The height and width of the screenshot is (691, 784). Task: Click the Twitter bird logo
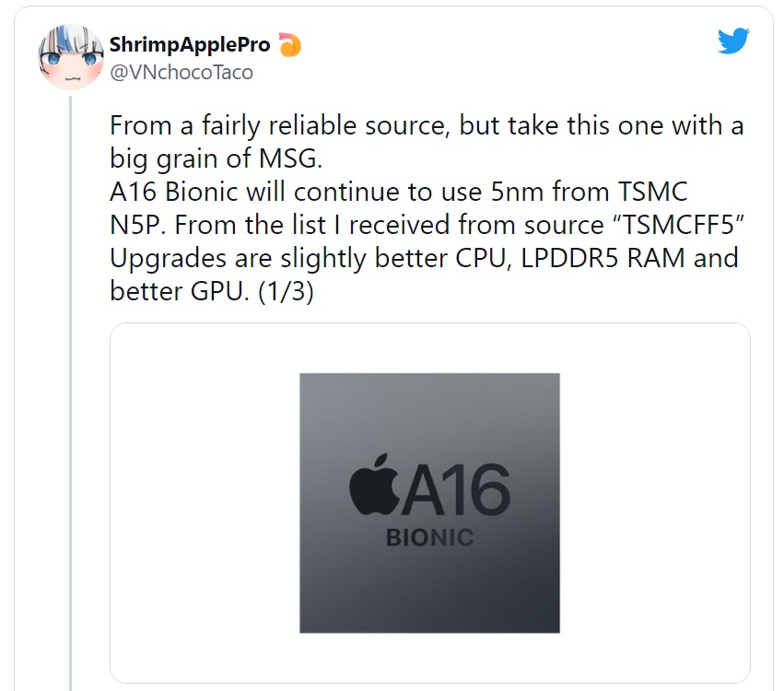point(733,41)
